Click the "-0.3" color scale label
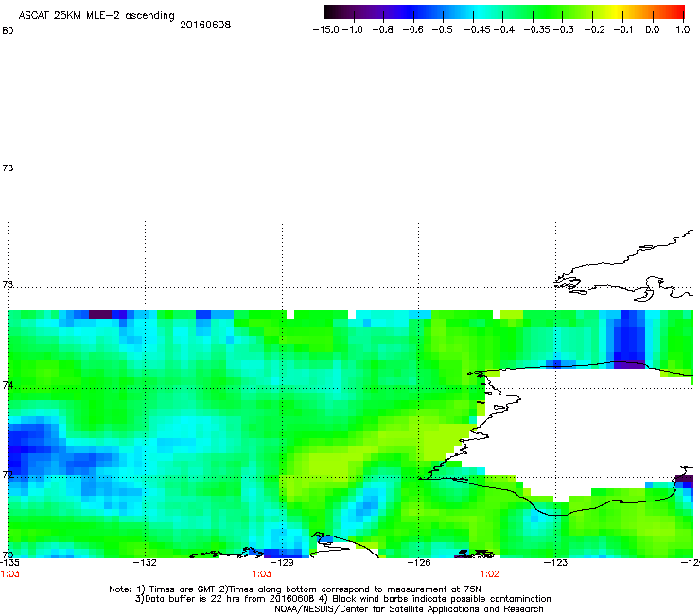 564,30
